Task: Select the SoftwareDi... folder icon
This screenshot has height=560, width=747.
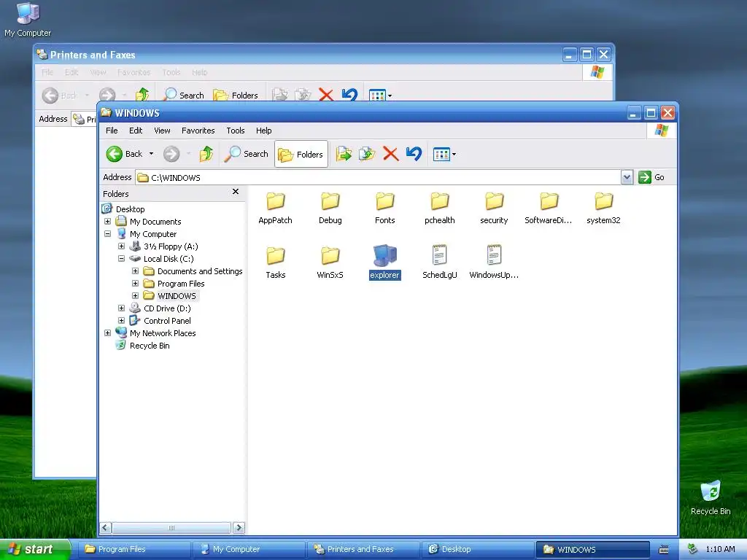Action: pos(549,201)
